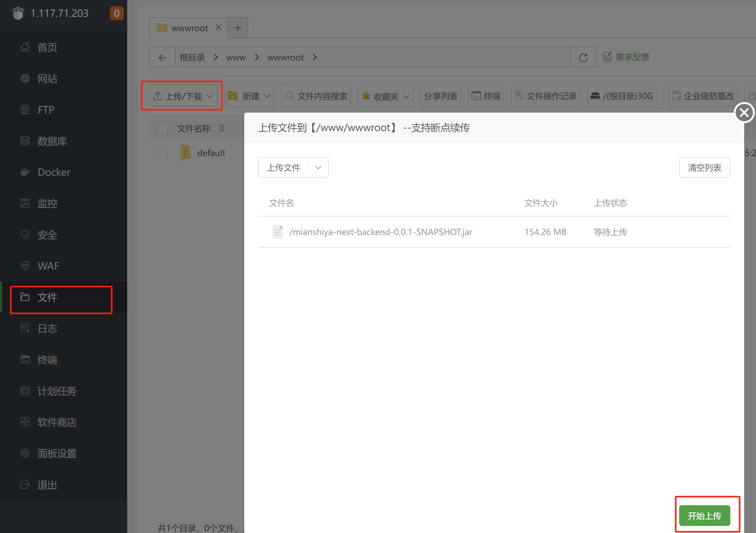The image size is (756, 533).
Task: Click the mianshiya-next-backend file entry
Action: click(381, 231)
